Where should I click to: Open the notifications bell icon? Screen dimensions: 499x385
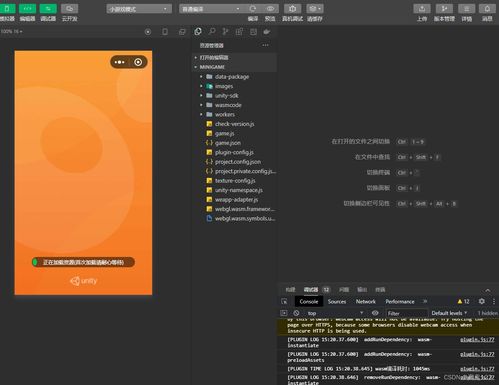tap(487, 9)
